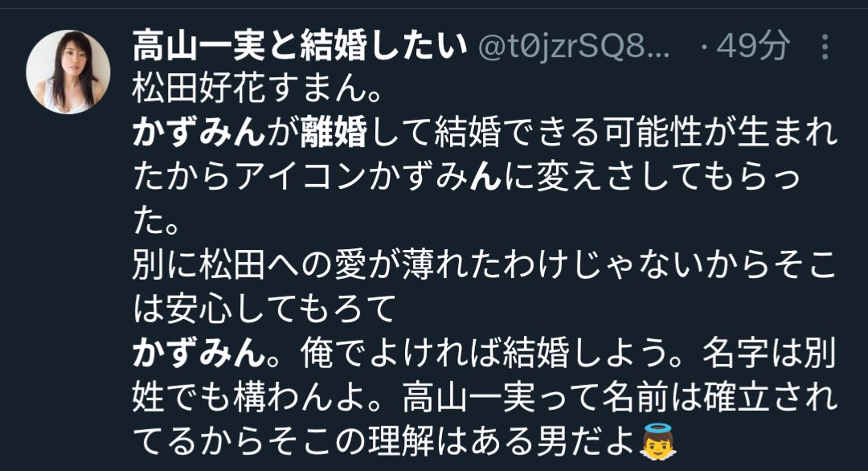Open the @t0jzrSQ8... handle
This screenshot has height=471, width=868.
click(x=574, y=47)
